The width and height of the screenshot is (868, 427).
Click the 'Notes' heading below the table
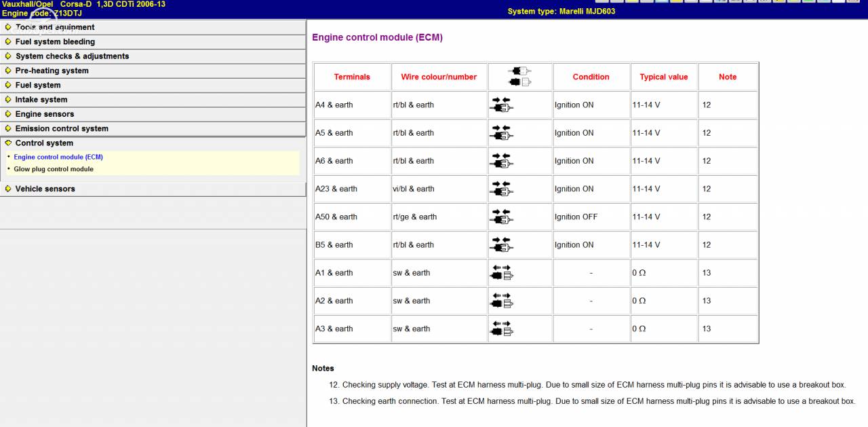(x=323, y=368)
